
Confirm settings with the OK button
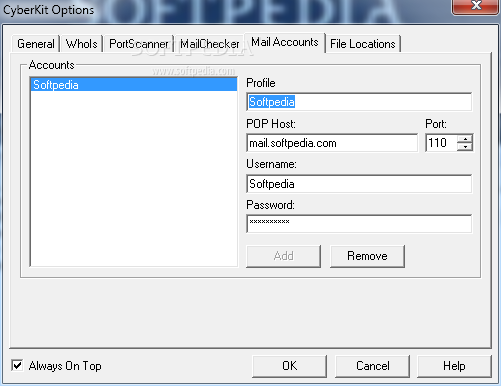pyautogui.click(x=289, y=366)
